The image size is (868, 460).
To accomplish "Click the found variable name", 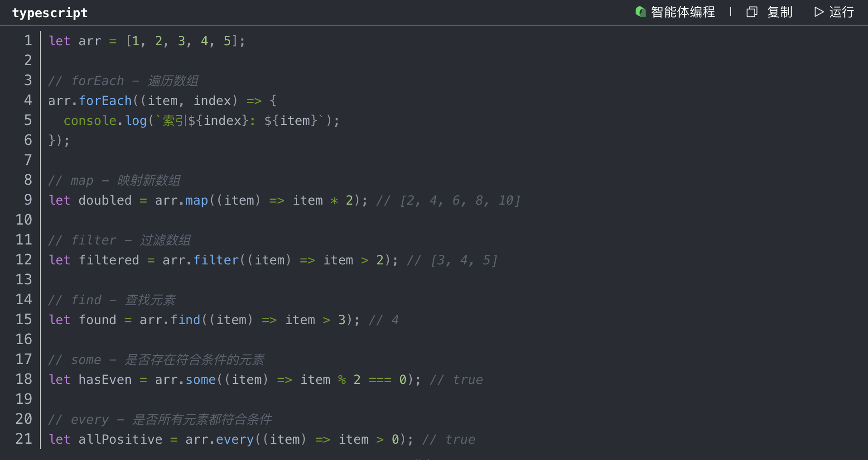I will [x=97, y=320].
